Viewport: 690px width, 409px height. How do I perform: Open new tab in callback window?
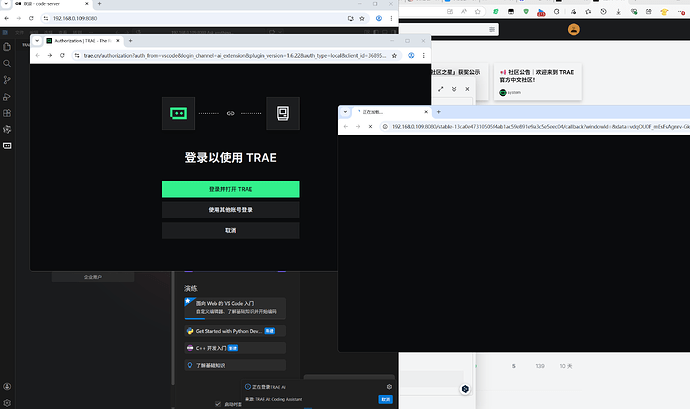click(x=438, y=112)
